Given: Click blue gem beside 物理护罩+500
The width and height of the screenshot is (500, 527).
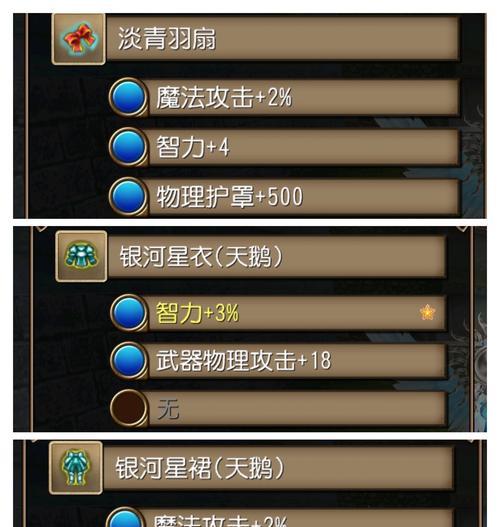Looking at the screenshot, I should coord(128,197).
